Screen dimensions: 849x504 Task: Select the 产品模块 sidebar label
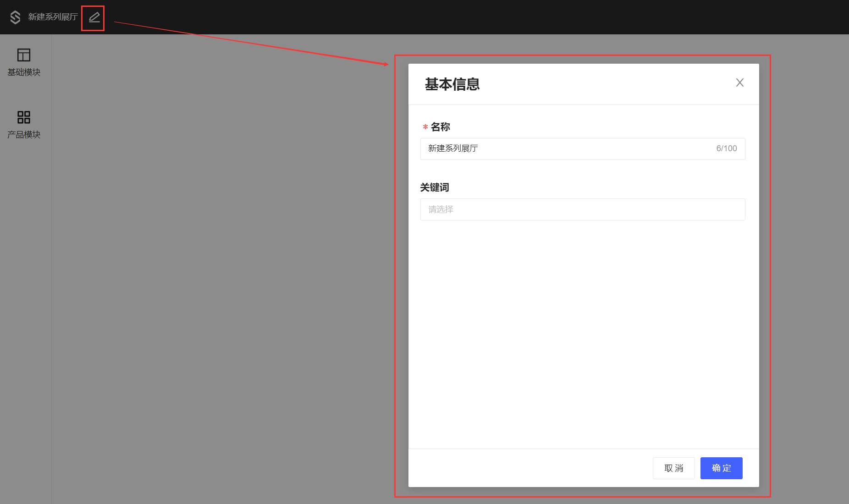tap(24, 135)
